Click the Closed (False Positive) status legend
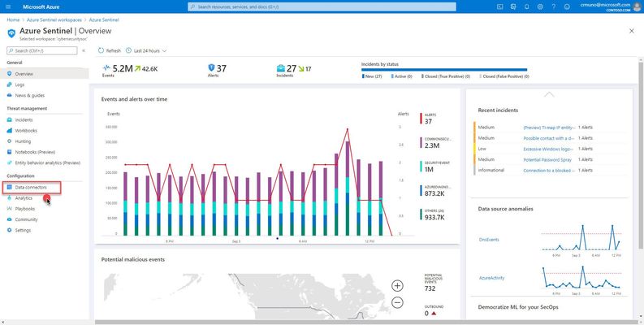Image resolution: width=644 pixels, height=325 pixels. [504, 76]
